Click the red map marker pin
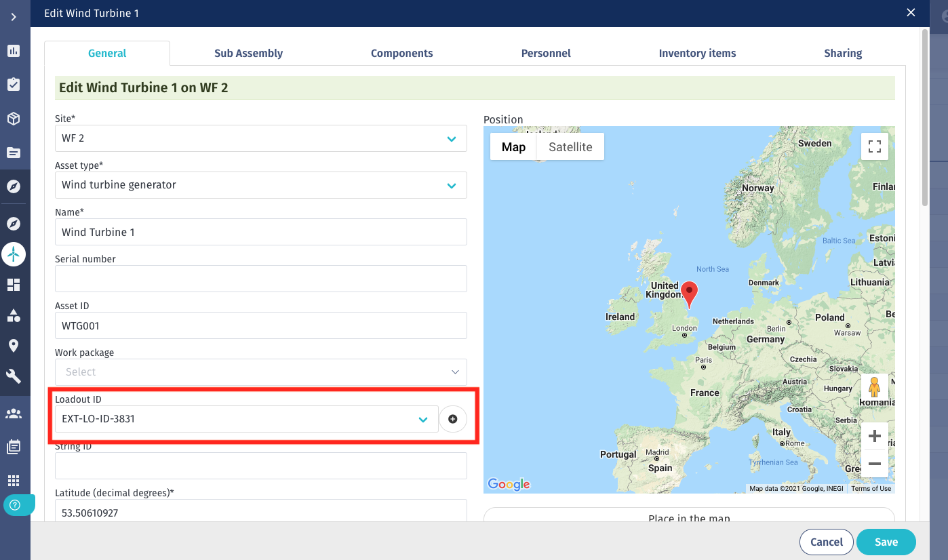This screenshot has height=560, width=948. click(x=689, y=296)
